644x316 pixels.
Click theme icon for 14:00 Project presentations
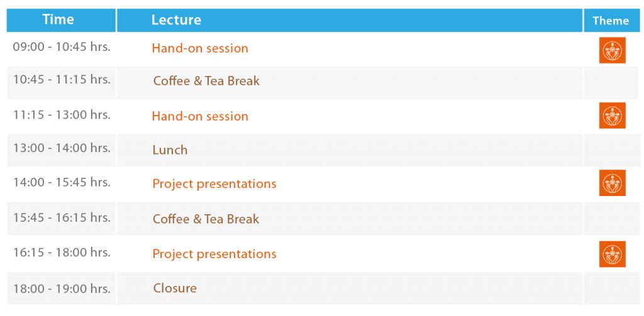click(612, 183)
